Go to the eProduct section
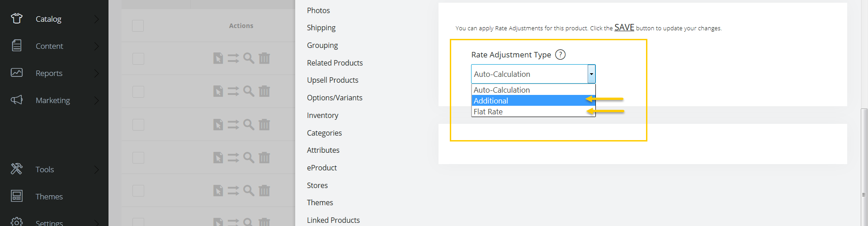The width and height of the screenshot is (868, 226). (322, 168)
